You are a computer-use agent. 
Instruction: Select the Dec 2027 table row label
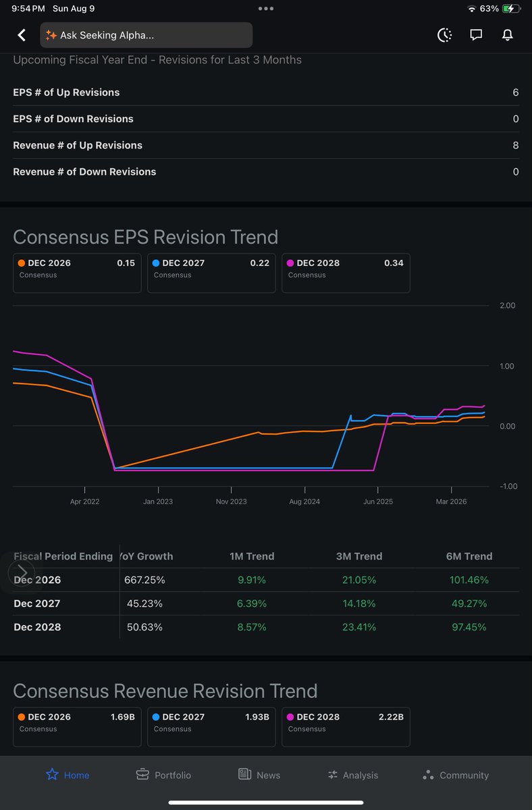tap(37, 603)
